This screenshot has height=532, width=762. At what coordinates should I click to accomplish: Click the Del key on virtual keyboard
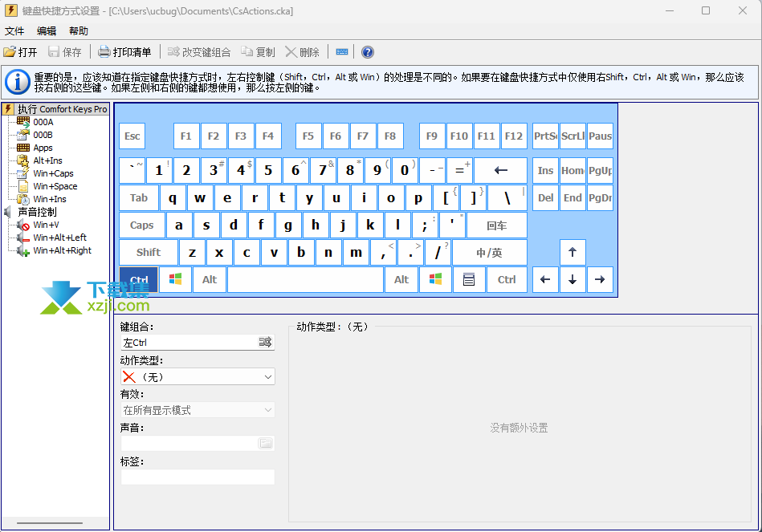coord(545,197)
